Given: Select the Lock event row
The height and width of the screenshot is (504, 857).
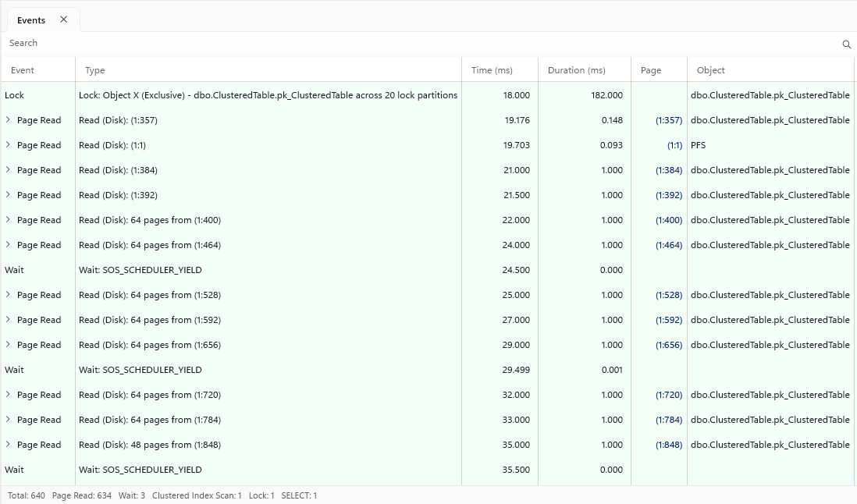Looking at the screenshot, I should pyautogui.click(x=428, y=95).
